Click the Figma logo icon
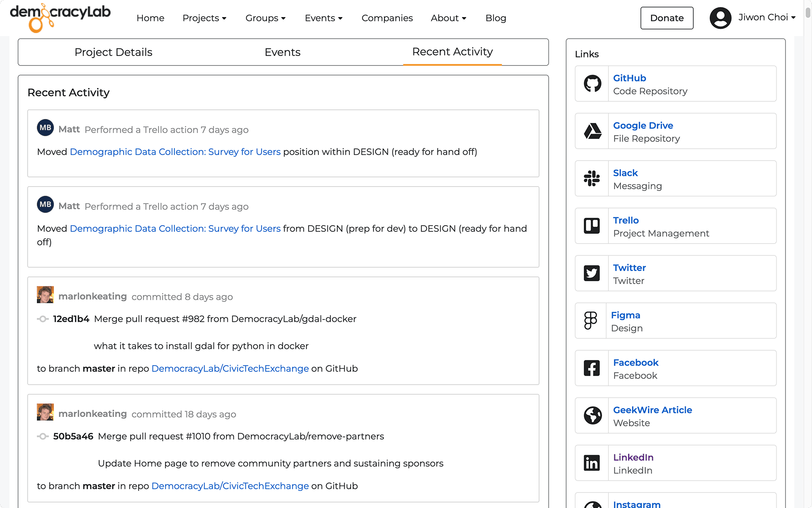This screenshot has width=812, height=508. [x=591, y=321]
